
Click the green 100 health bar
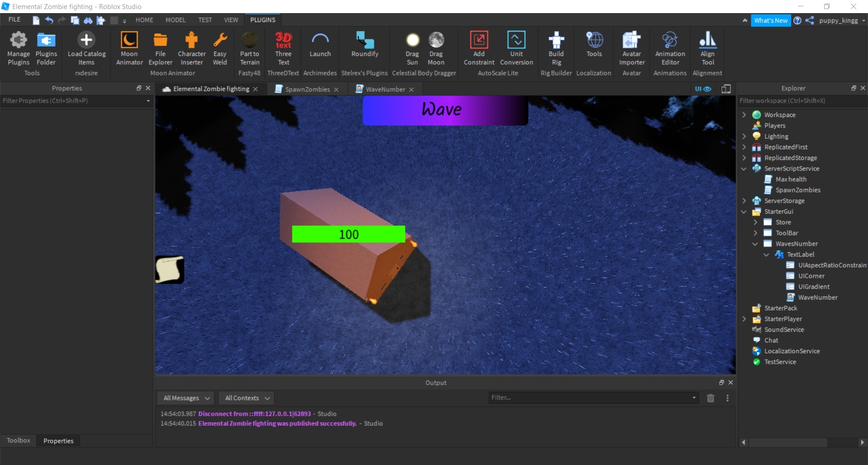pos(349,234)
